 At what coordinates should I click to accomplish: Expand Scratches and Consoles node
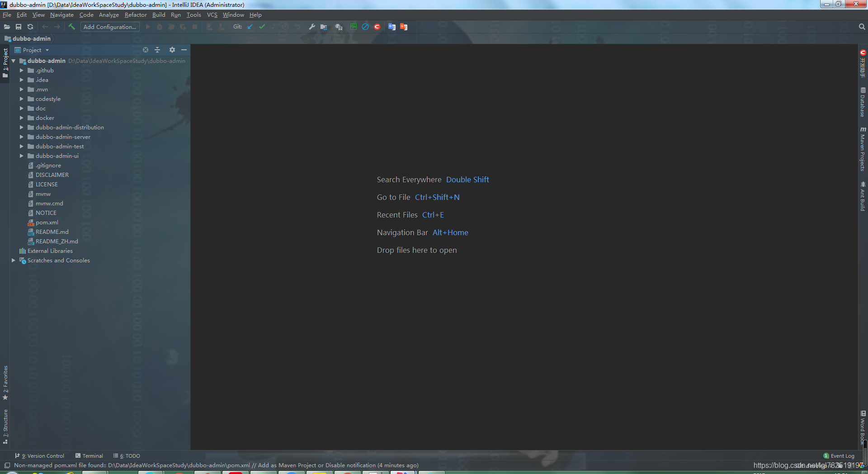click(x=14, y=261)
